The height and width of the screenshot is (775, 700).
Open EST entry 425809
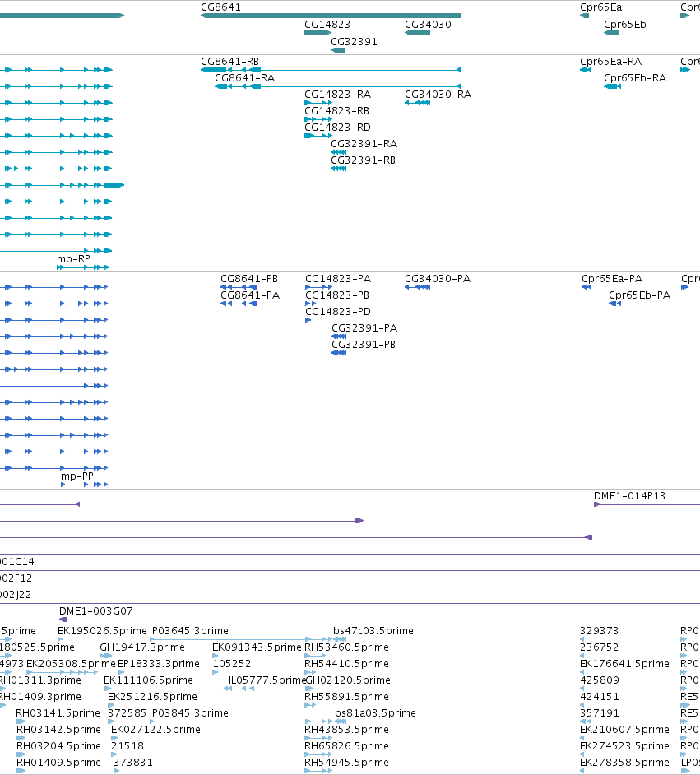[x=599, y=680]
